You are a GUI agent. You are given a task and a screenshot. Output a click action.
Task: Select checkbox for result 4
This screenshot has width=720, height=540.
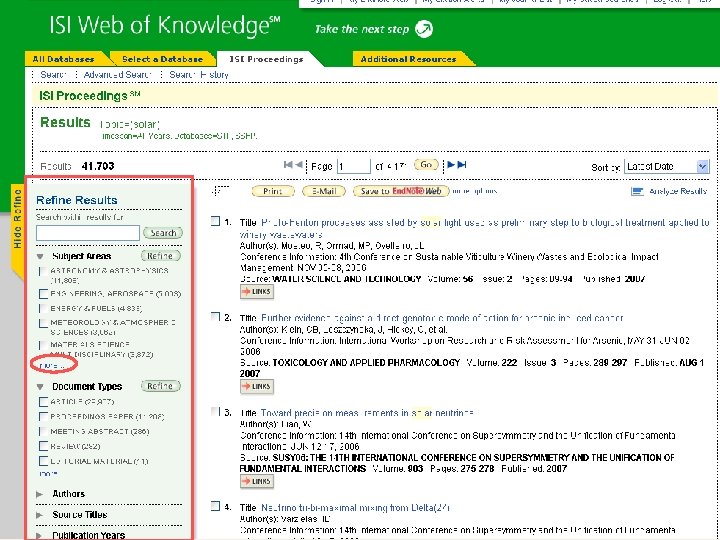(215, 506)
